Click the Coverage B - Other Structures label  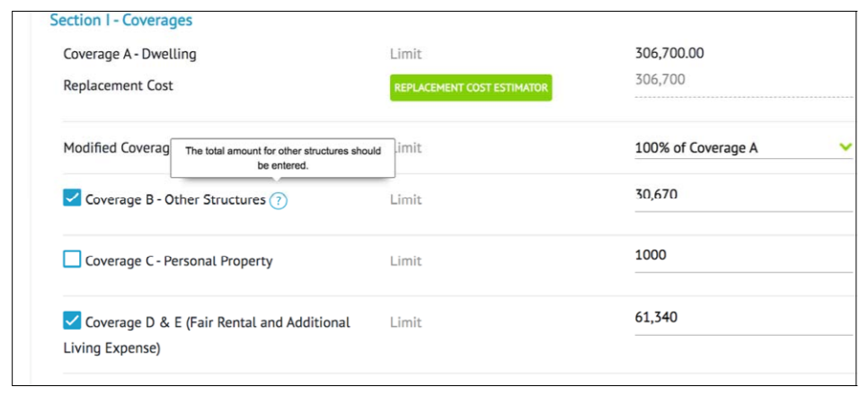tap(175, 199)
